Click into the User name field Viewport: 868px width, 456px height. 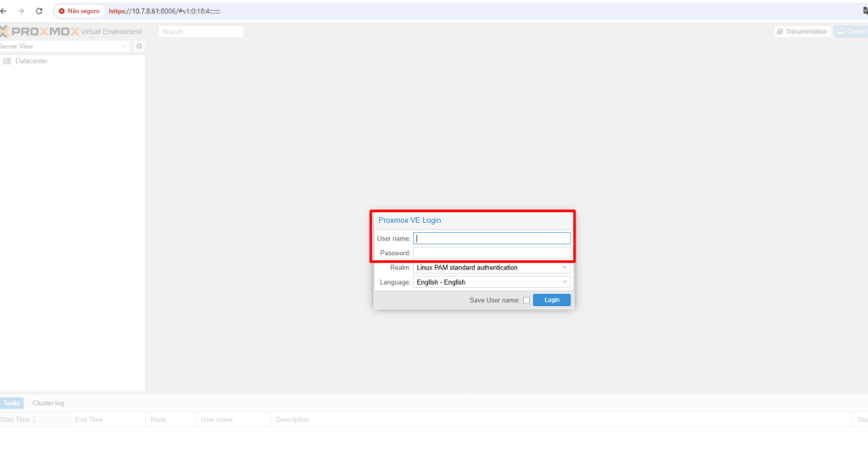click(492, 238)
